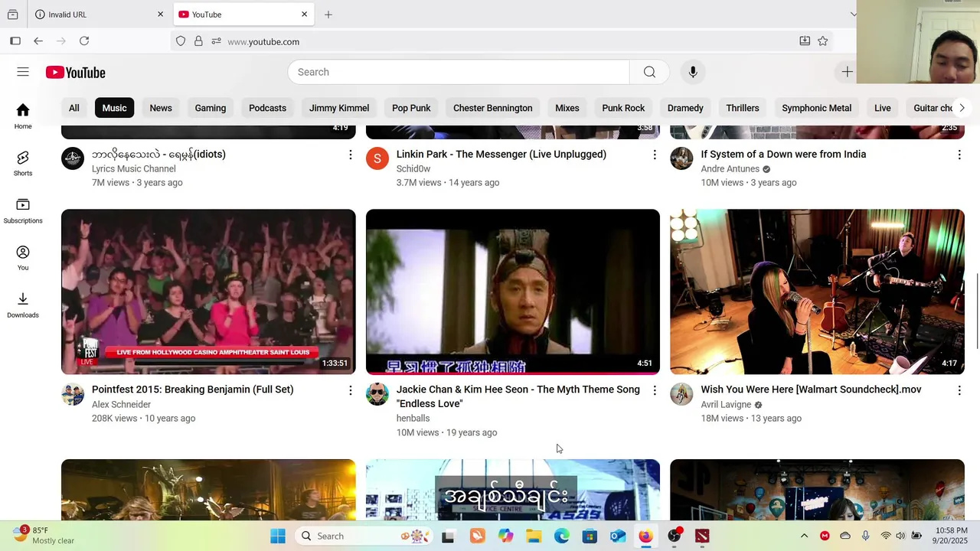Open the YouTube hamburger guide menu
Image resolution: width=980 pixels, height=551 pixels.
[x=23, y=72]
